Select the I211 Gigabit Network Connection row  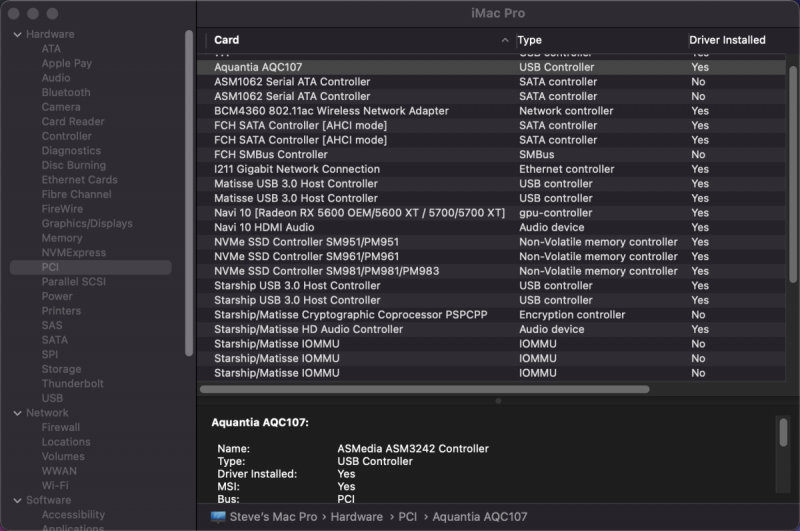pyautogui.click(x=296, y=169)
